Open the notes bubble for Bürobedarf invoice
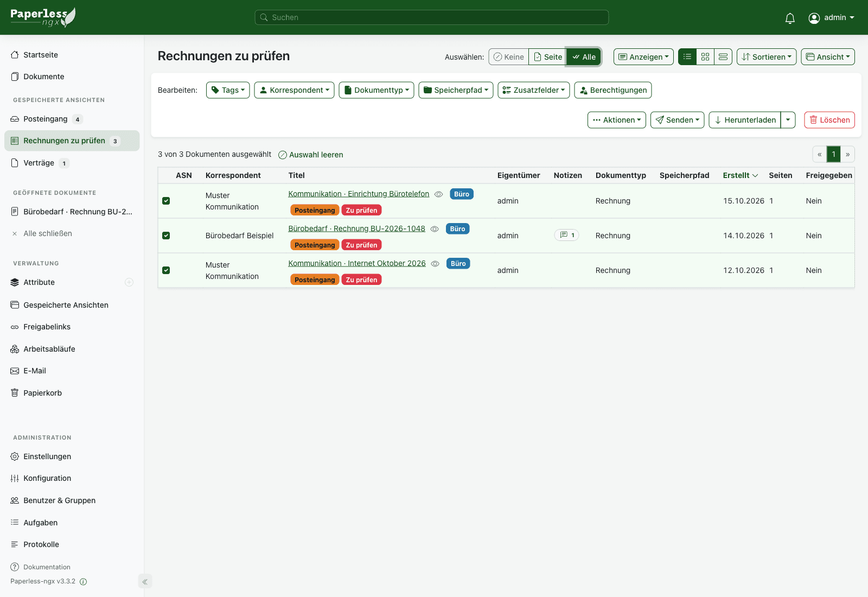 (x=566, y=235)
